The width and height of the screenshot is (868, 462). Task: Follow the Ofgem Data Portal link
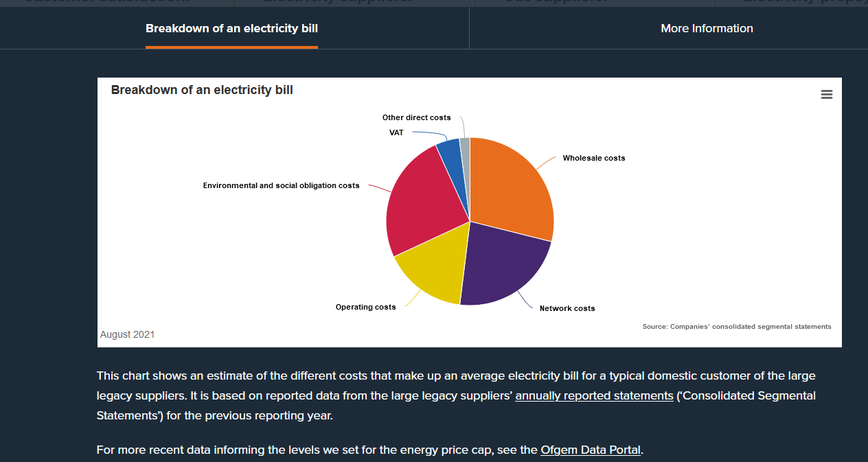[591, 451]
